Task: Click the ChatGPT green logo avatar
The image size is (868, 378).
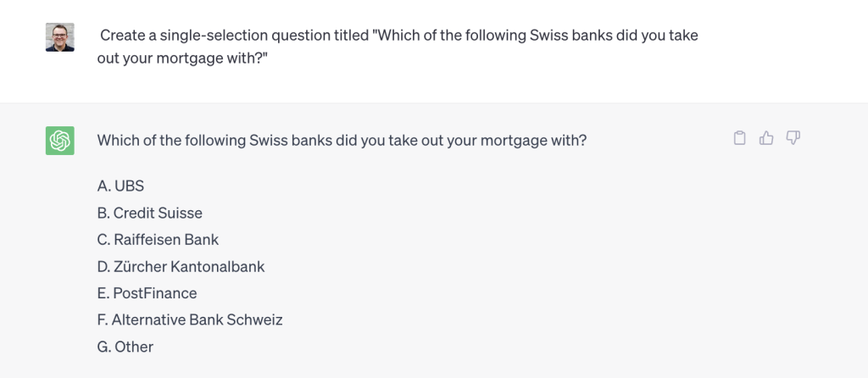Action: (60, 141)
